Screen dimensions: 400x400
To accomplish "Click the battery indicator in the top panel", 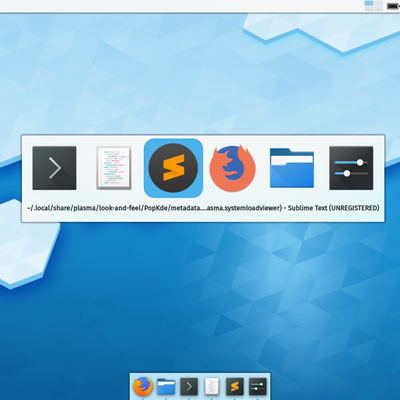I will [x=393, y=6].
